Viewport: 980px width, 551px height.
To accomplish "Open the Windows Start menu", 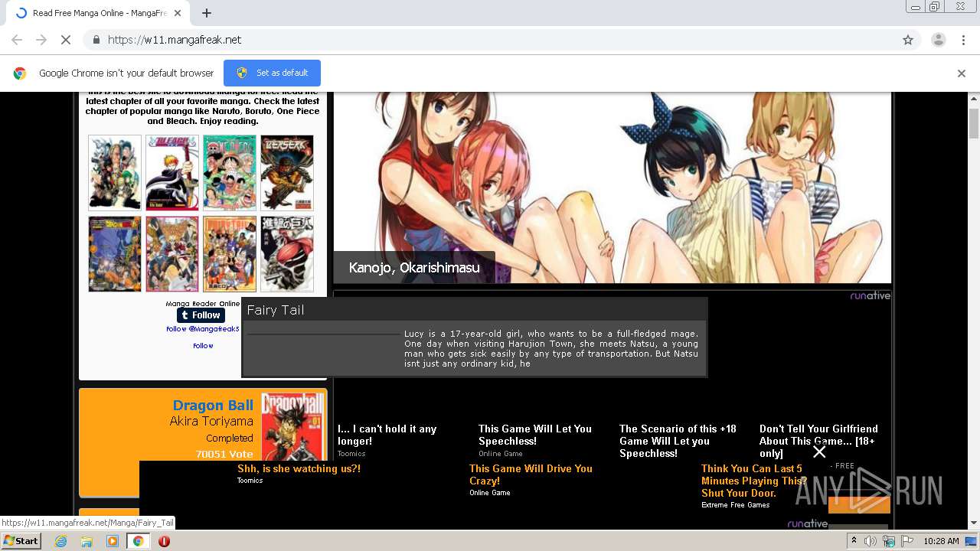I will [x=21, y=540].
